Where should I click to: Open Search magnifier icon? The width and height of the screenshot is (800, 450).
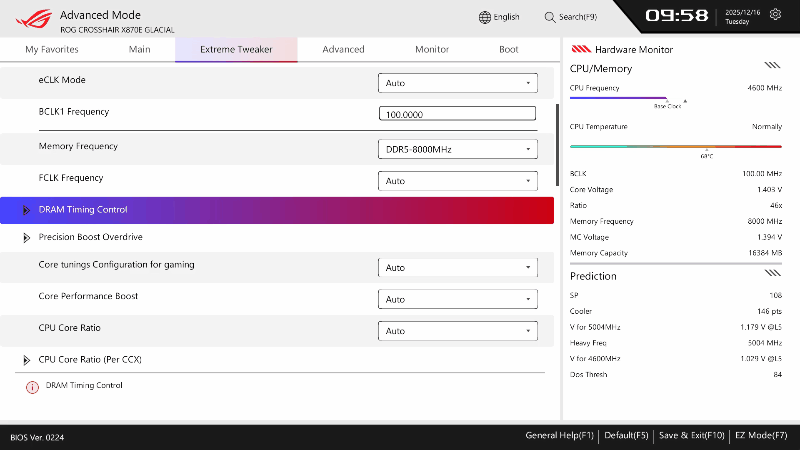click(x=549, y=17)
